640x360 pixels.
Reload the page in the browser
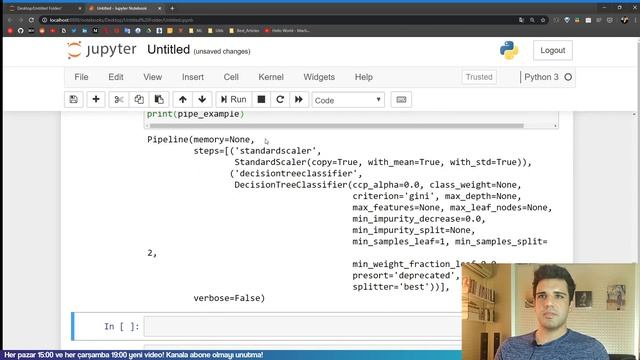31,20
